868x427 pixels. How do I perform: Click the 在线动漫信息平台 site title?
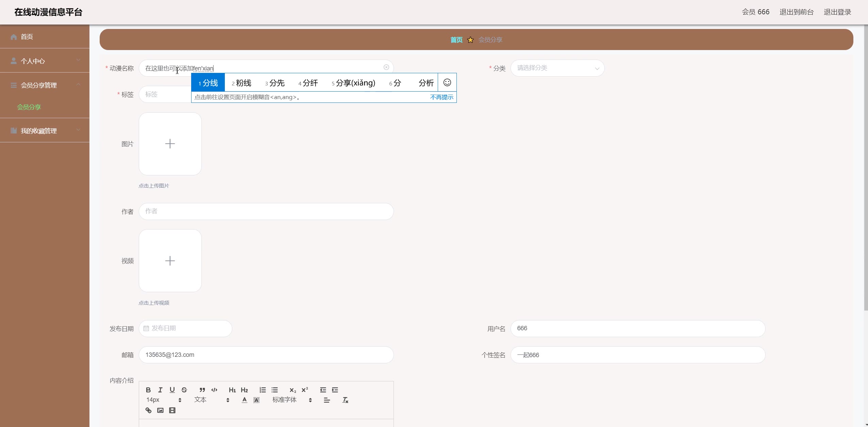coord(48,12)
